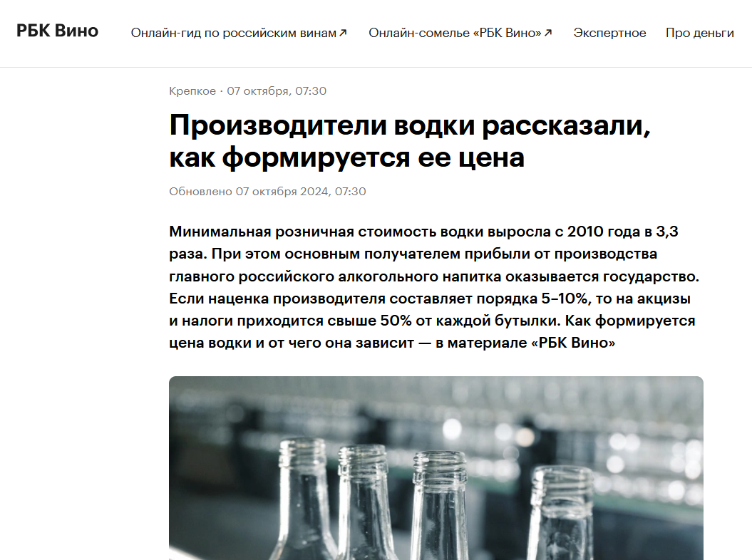Open the Экспертное menu section
The height and width of the screenshot is (560, 752).
click(609, 33)
